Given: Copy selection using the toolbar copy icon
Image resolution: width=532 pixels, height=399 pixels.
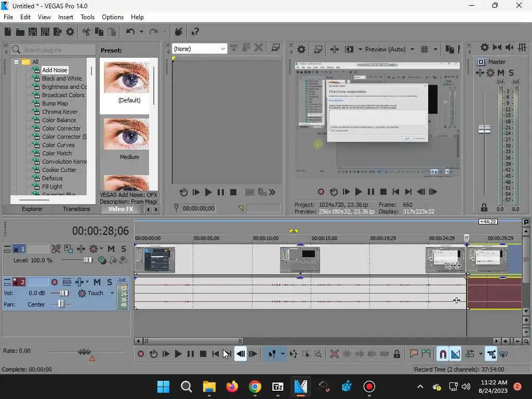Looking at the screenshot, I should point(99,32).
